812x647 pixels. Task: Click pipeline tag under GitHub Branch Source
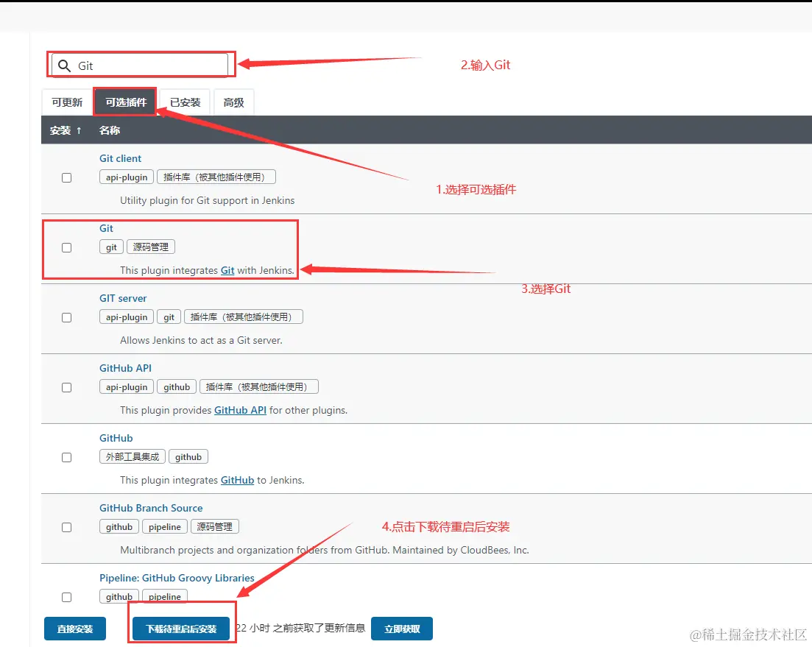[x=165, y=526]
